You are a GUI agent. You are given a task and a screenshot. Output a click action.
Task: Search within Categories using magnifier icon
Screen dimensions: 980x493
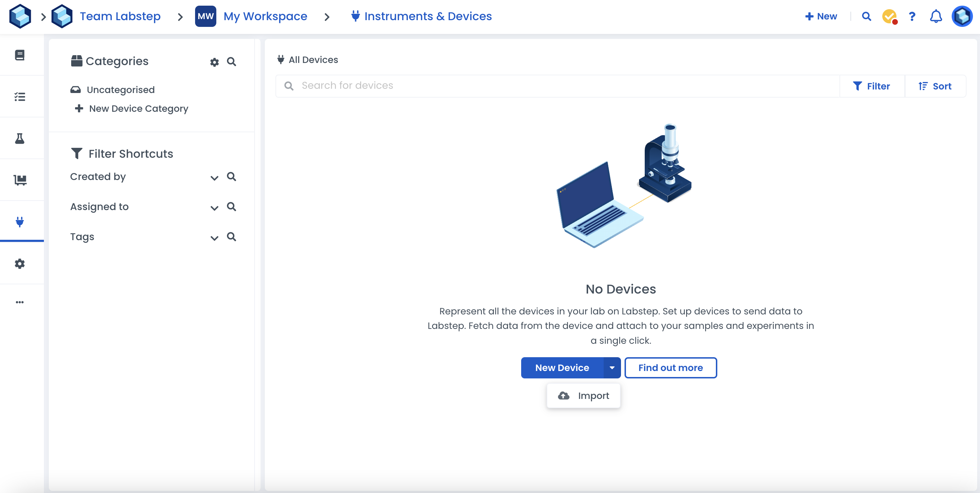pyautogui.click(x=231, y=62)
